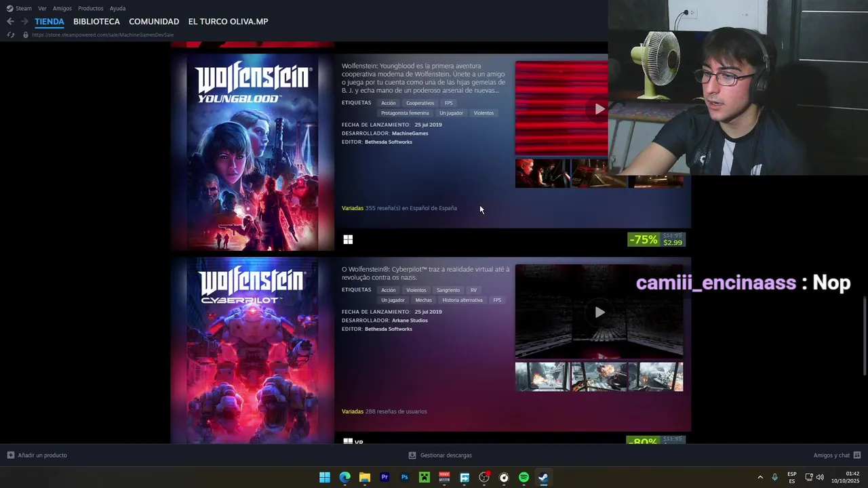This screenshot has height=488, width=868.
Task: Click Cyberpilot's Sangriento tag
Action: 448,290
